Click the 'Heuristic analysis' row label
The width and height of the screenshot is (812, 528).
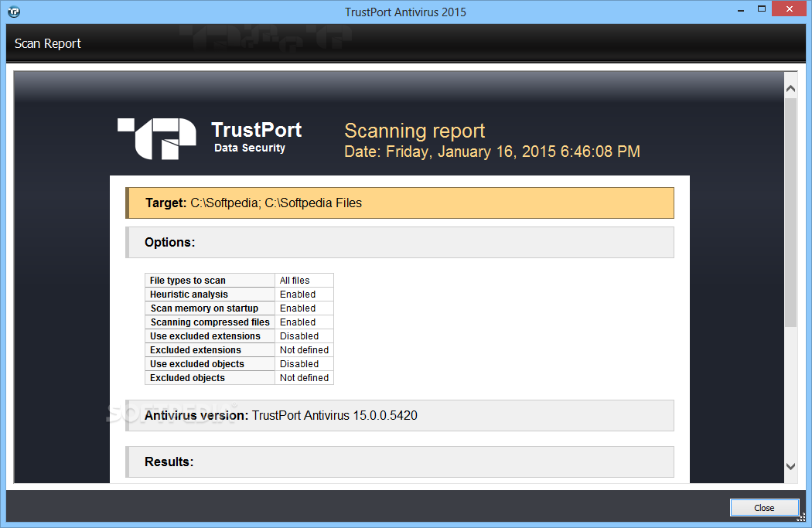click(210, 294)
